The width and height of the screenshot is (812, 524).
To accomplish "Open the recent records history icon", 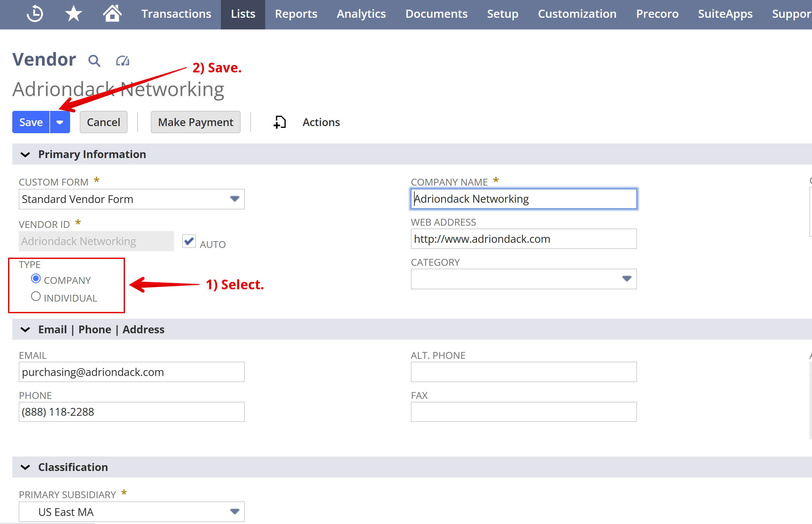I will (x=35, y=14).
